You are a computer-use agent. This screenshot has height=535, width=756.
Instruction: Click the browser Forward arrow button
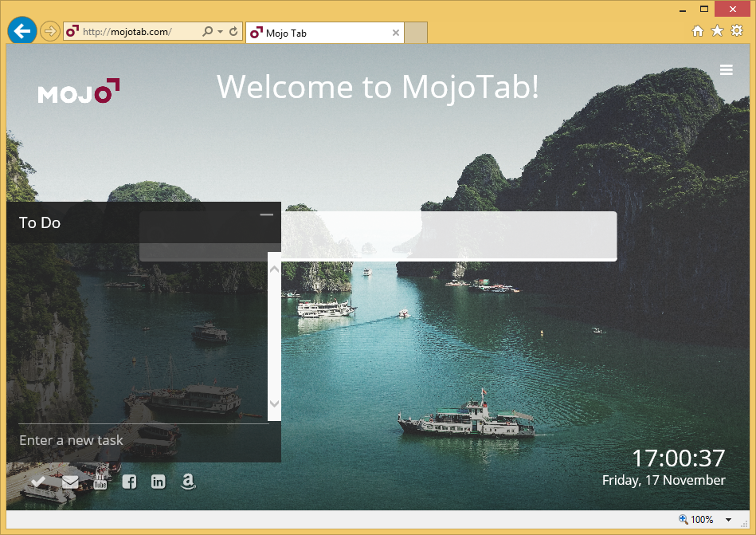coord(49,32)
